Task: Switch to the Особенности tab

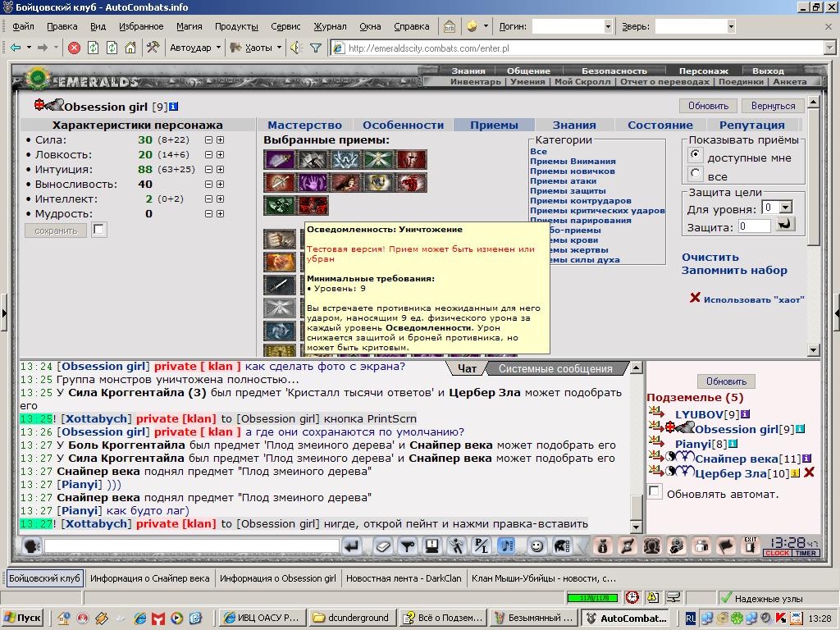Action: tap(403, 125)
